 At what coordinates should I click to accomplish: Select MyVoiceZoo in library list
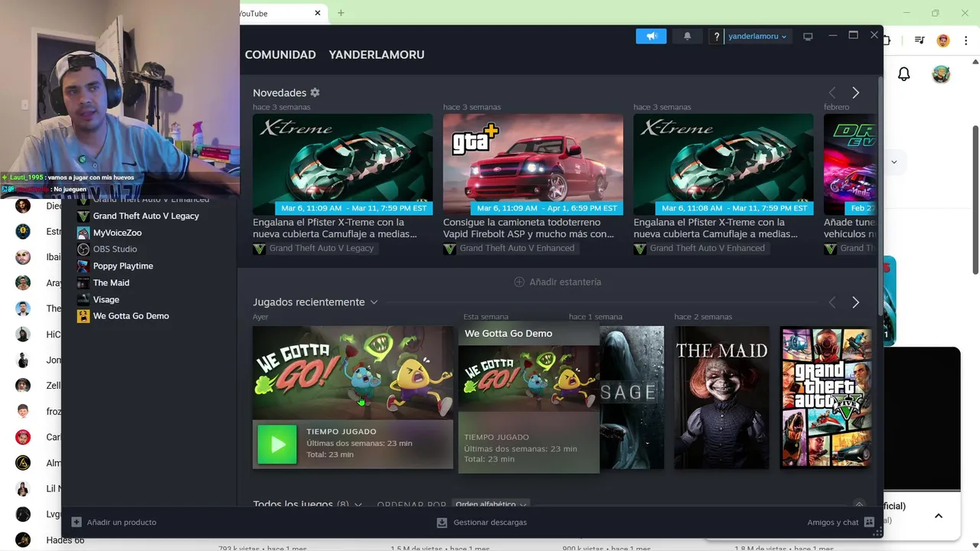(117, 233)
